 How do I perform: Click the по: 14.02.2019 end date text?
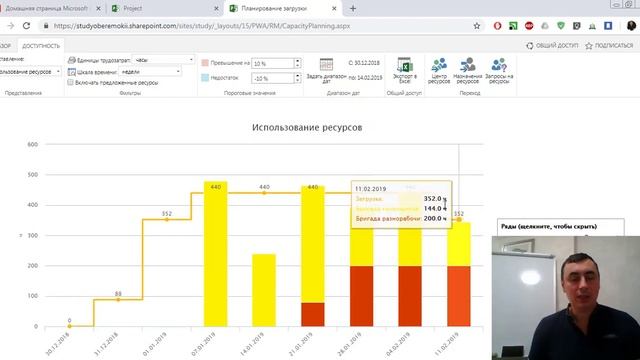pos(365,78)
